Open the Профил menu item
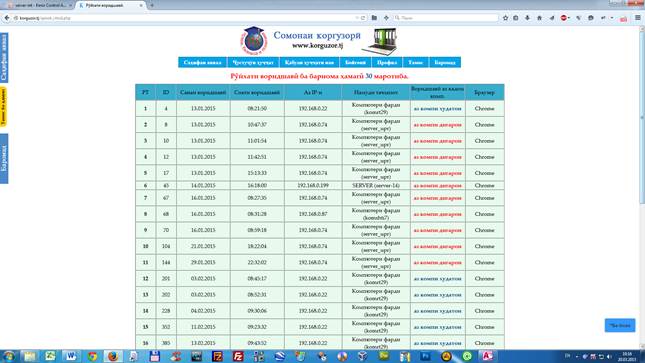Image resolution: width=645 pixels, height=363 pixels. click(387, 63)
